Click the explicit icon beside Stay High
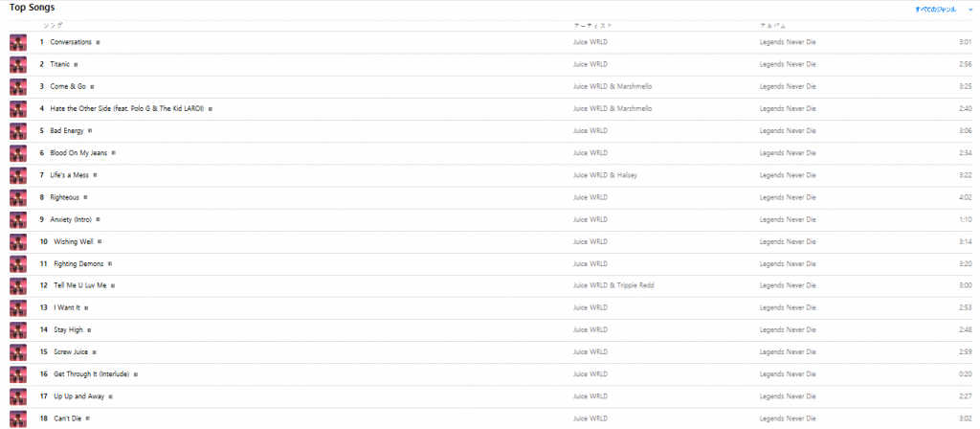This screenshot has width=980, height=429. pos(89,329)
